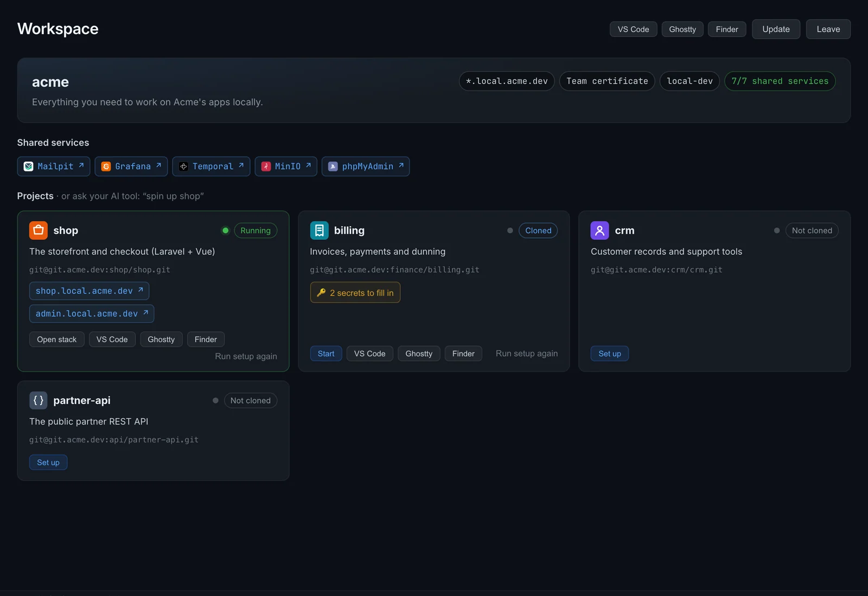Open billing project in Finder

point(463,354)
